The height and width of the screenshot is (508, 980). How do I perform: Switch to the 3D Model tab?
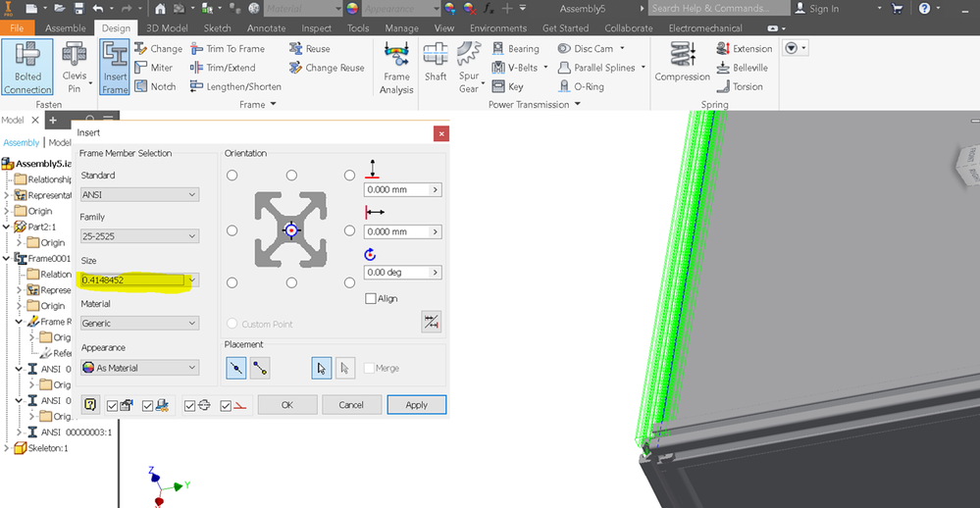point(167,28)
